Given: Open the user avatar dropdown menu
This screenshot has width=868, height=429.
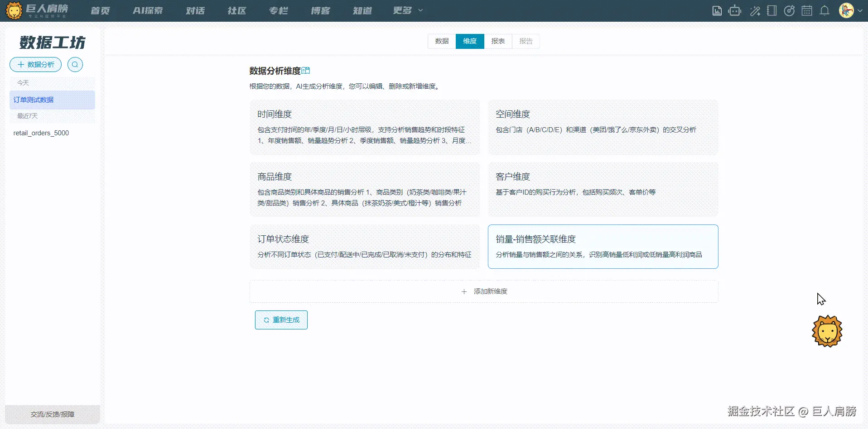Looking at the screenshot, I should pyautogui.click(x=849, y=10).
